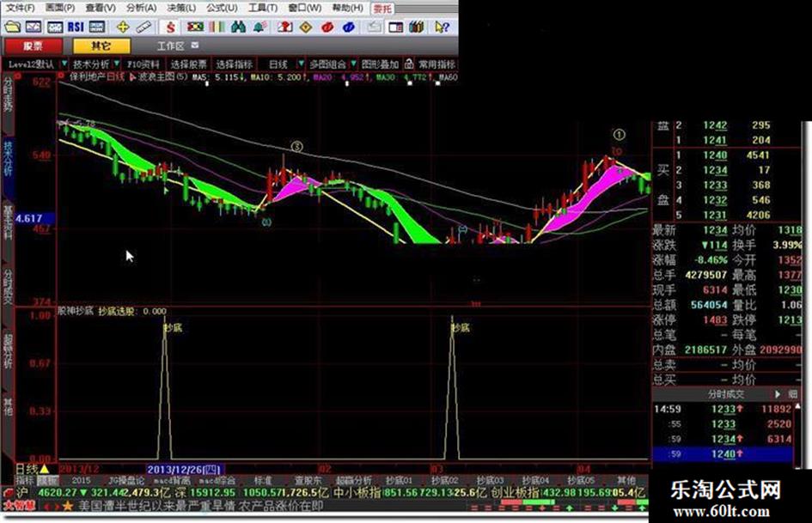Image resolution: width=812 pixels, height=523 pixels.
Task: Click the 图形叠加 button
Action: click(380, 64)
